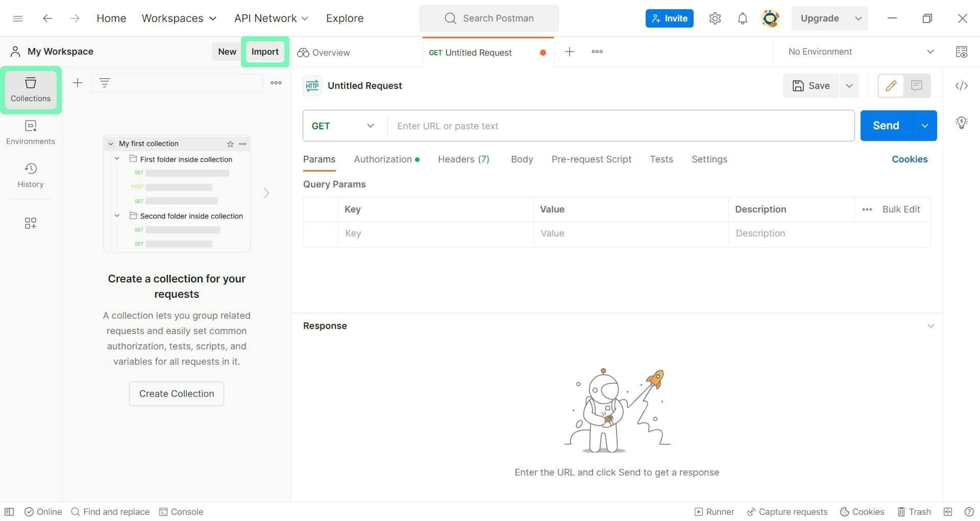Click the next illustration arrow

[266, 193]
